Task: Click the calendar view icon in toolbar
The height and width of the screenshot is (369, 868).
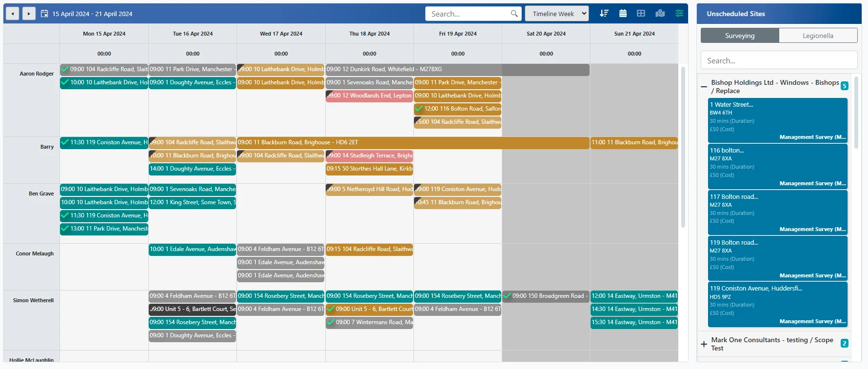Action: point(623,14)
